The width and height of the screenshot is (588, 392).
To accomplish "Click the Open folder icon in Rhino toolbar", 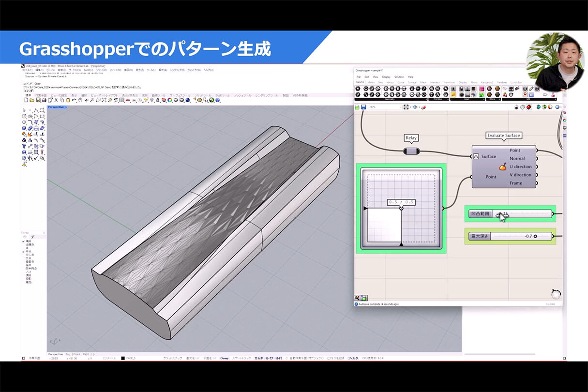I will [x=32, y=100].
